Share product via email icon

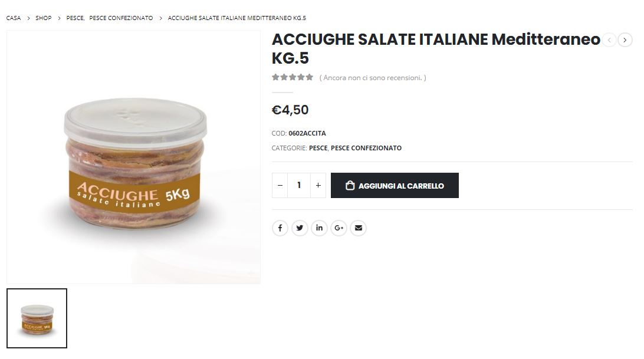pyautogui.click(x=358, y=228)
